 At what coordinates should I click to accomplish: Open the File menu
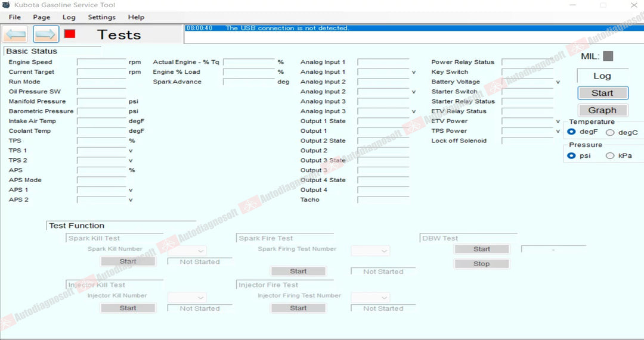pos(15,17)
